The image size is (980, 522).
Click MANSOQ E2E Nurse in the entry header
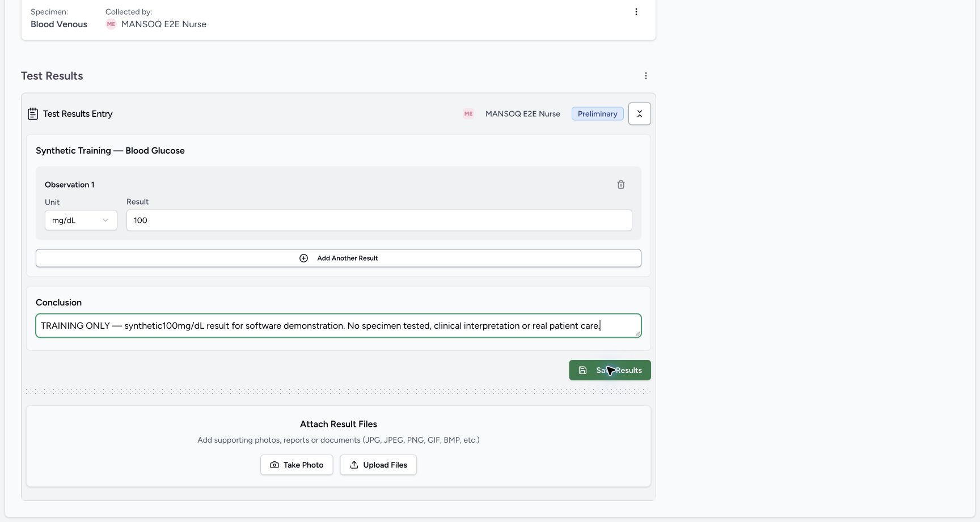click(523, 114)
